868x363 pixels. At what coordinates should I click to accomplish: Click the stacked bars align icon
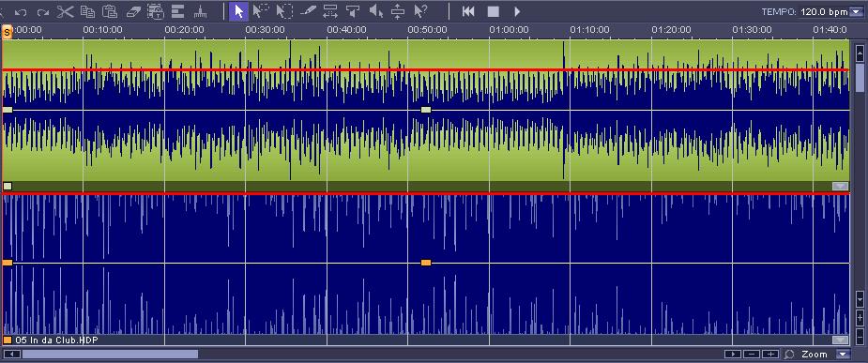tap(177, 11)
